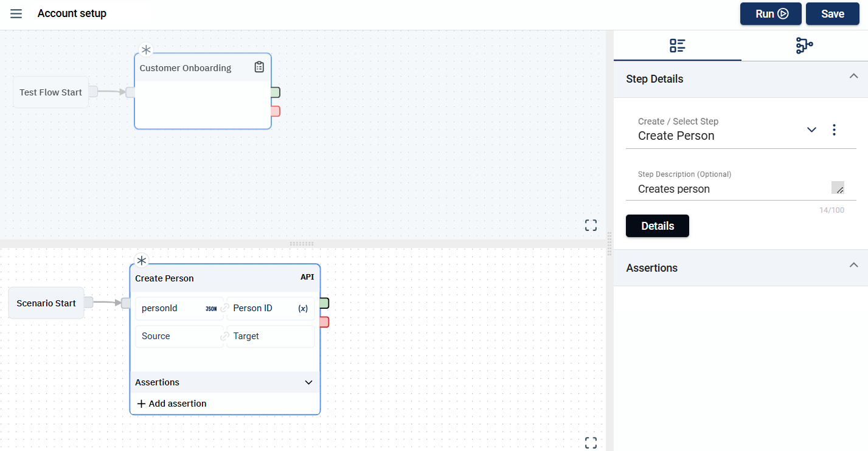This screenshot has width=868, height=451.
Task: Add assertion to Create Person step
Action: tap(172, 404)
